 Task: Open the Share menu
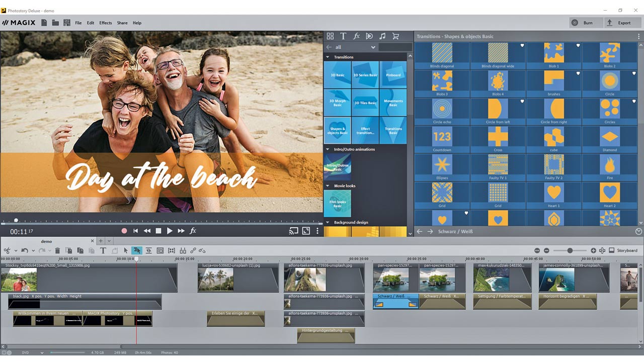tap(122, 23)
